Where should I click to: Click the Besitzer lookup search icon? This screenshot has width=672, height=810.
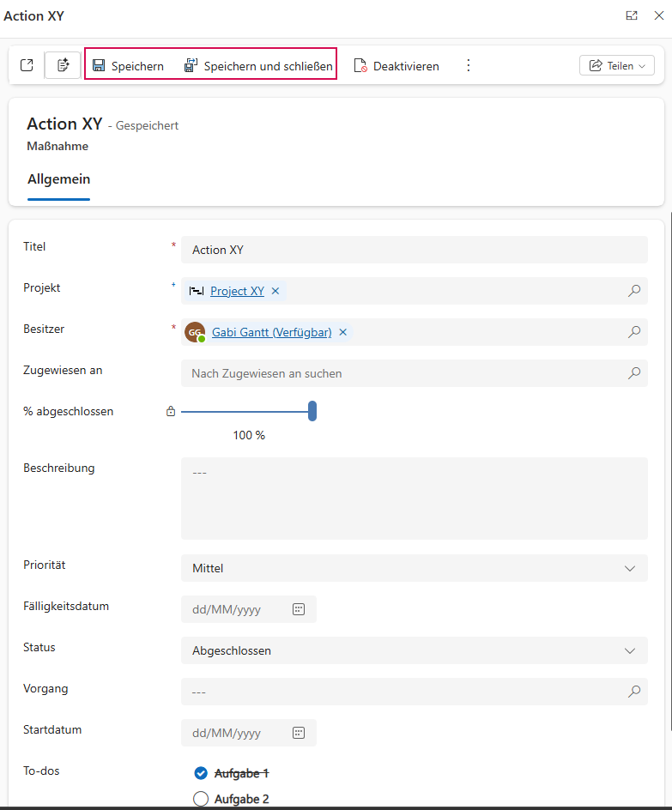(634, 332)
